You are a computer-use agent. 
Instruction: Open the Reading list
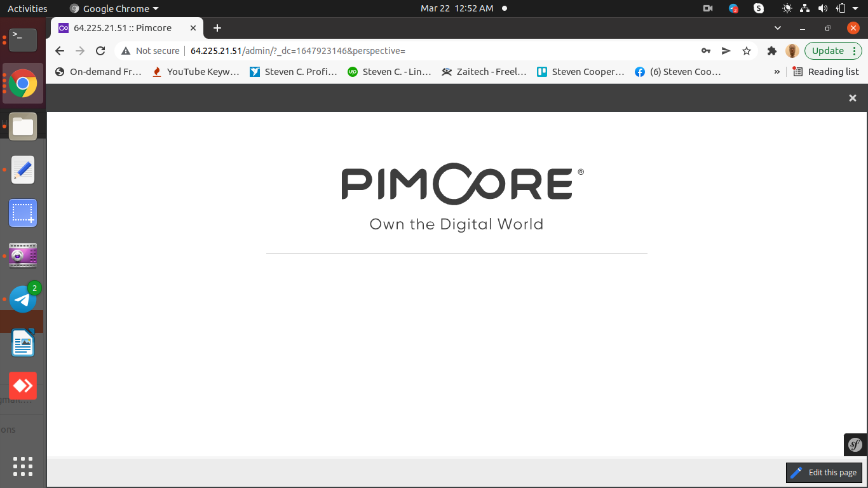coord(826,72)
